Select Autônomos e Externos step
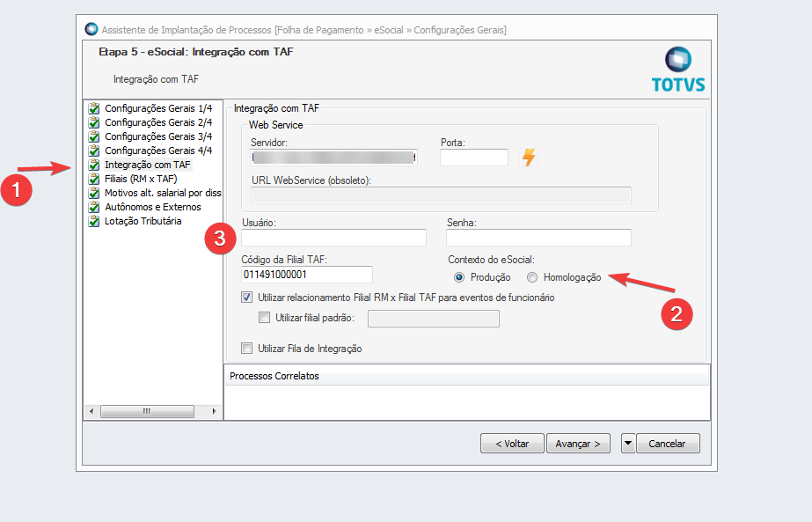Image resolution: width=812 pixels, height=522 pixels. (153, 207)
